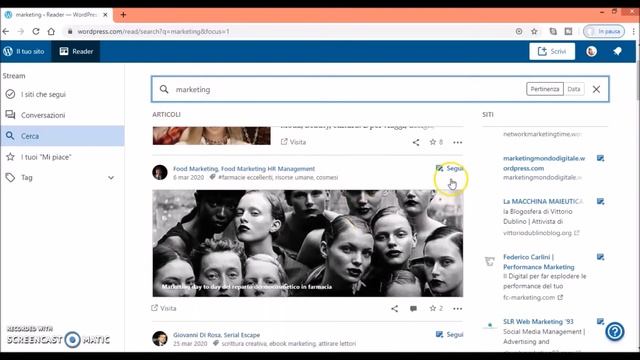Share the top partially visible article
The image size is (640, 360).
tap(416, 142)
